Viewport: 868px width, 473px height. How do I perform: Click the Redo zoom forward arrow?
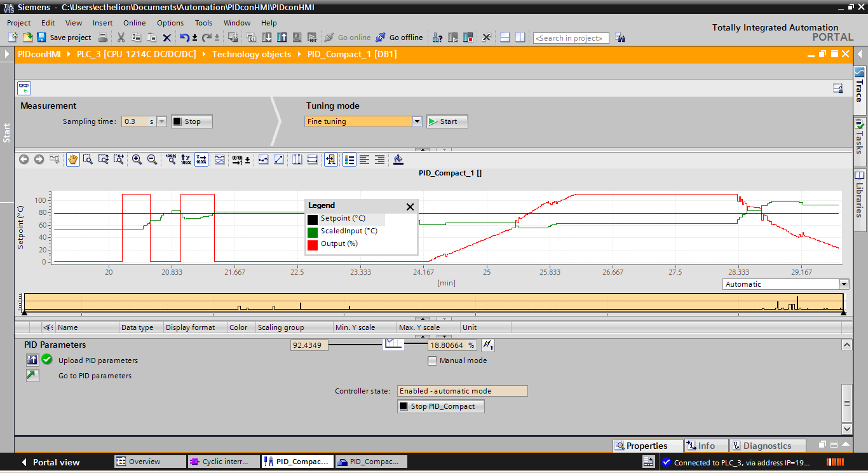[x=39, y=160]
